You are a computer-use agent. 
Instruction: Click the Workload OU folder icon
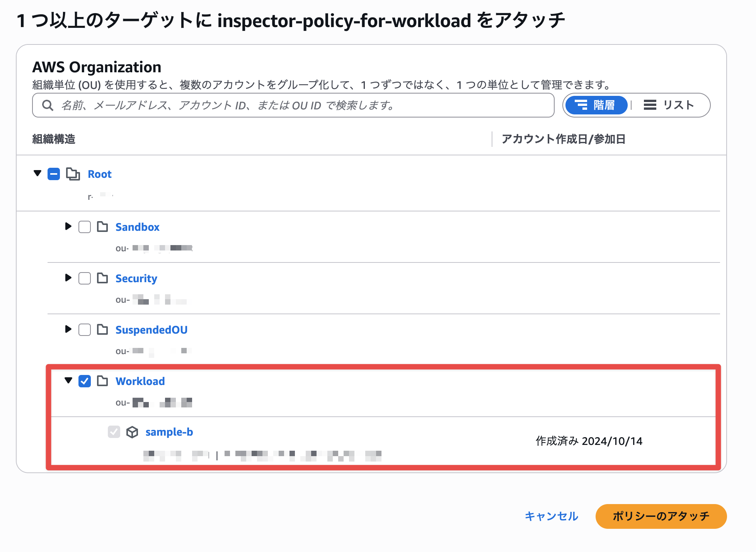pos(102,381)
